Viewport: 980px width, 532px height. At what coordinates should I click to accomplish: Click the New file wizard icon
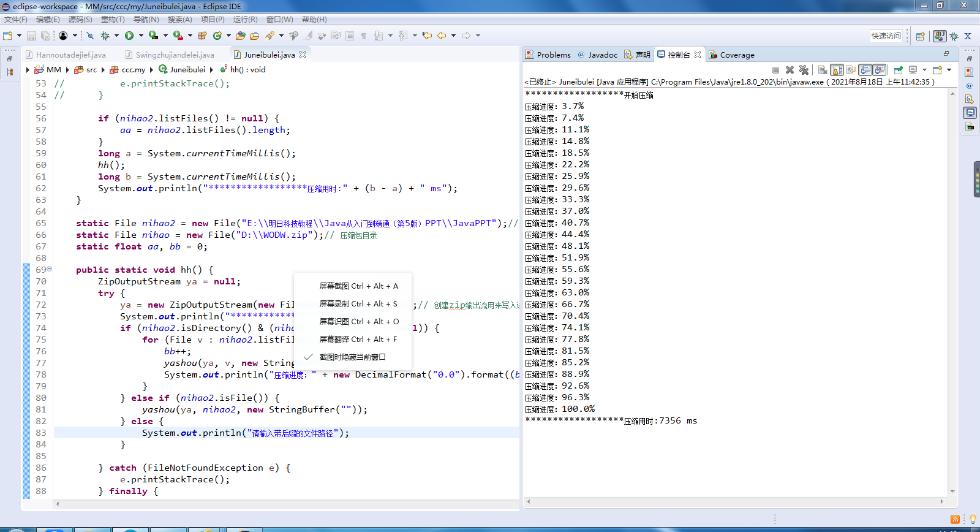[x=7, y=36]
